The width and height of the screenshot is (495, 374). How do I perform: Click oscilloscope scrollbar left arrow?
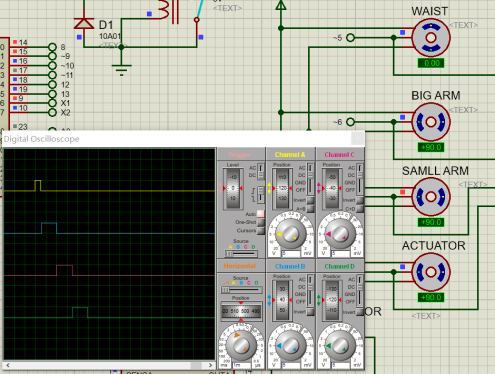[8, 365]
